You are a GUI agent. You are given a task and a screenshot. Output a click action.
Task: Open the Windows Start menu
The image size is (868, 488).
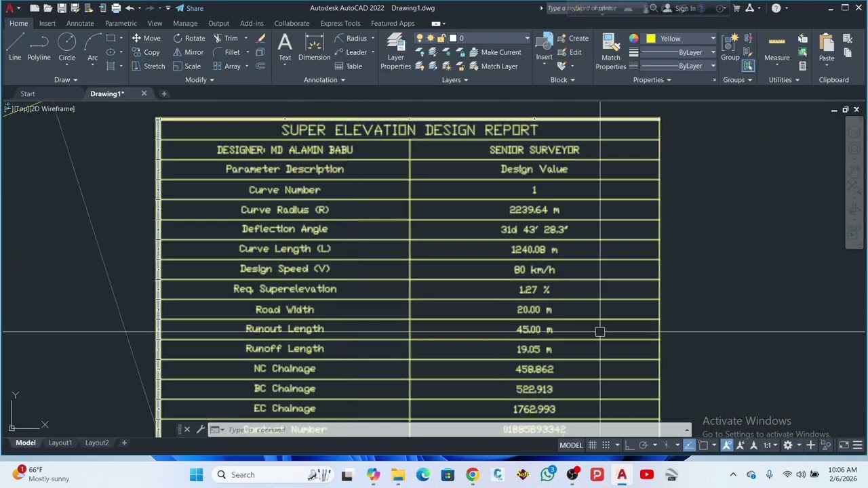[196, 474]
